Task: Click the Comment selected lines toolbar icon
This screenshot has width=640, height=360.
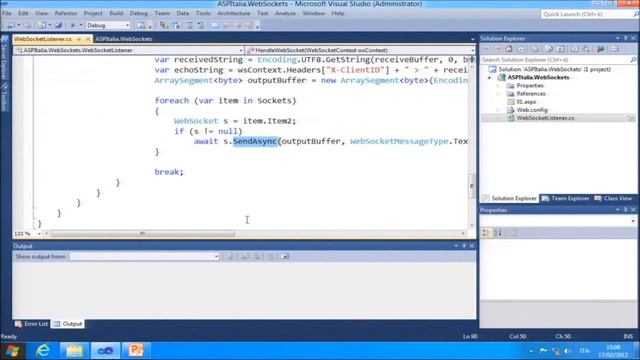Action: (190, 25)
